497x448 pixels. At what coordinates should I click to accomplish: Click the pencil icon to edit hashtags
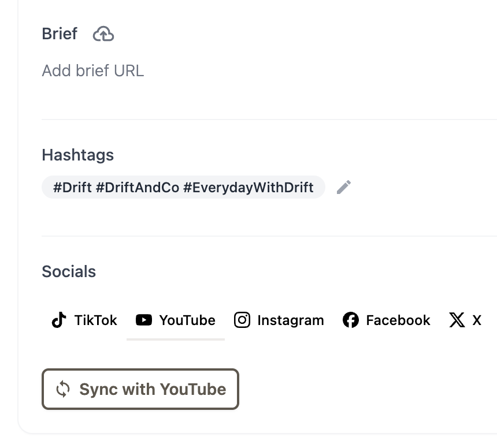point(344,187)
